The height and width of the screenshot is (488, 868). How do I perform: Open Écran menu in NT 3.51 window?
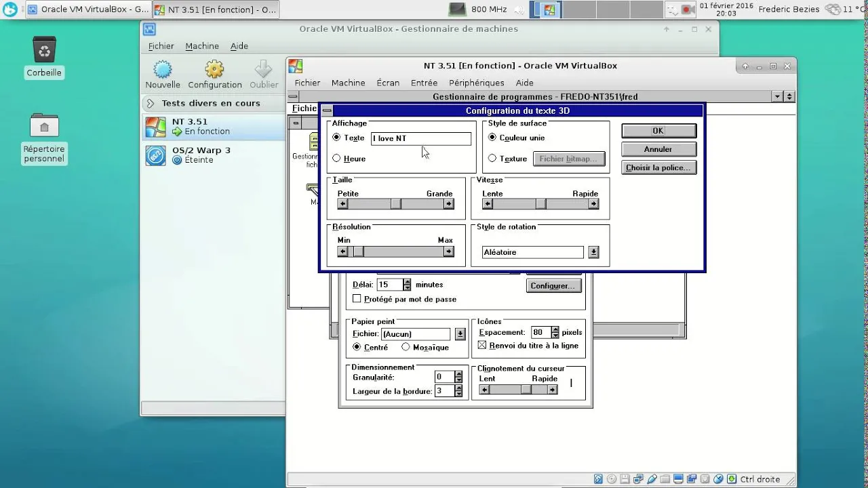388,83
